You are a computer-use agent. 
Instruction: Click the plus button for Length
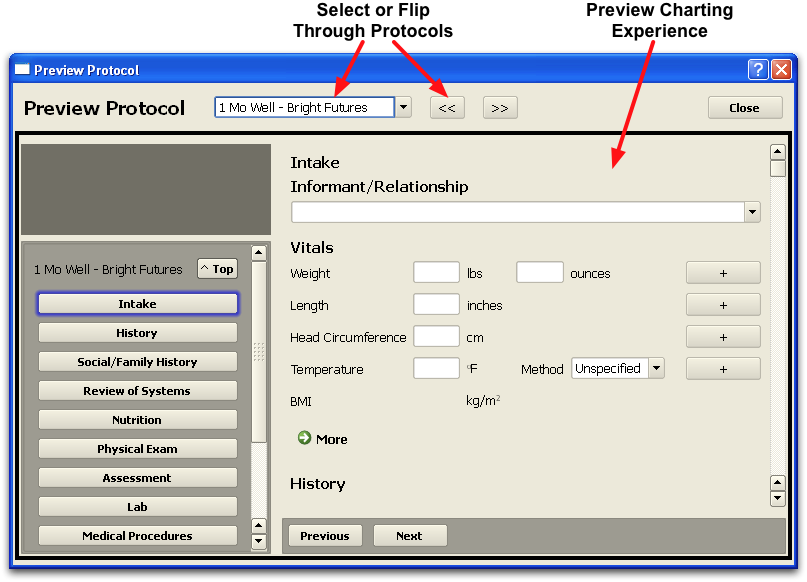723,305
